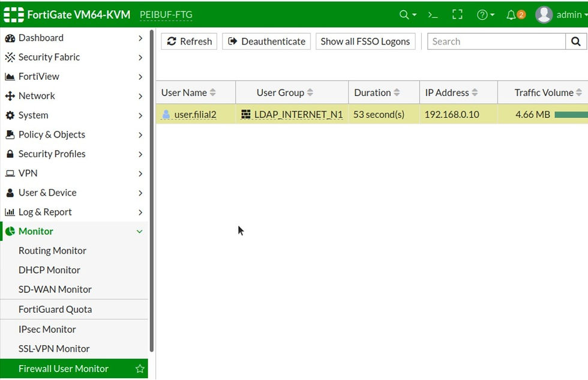The width and height of the screenshot is (588, 380).
Task: Click Show all FSSO Logons button
Action: tap(365, 41)
